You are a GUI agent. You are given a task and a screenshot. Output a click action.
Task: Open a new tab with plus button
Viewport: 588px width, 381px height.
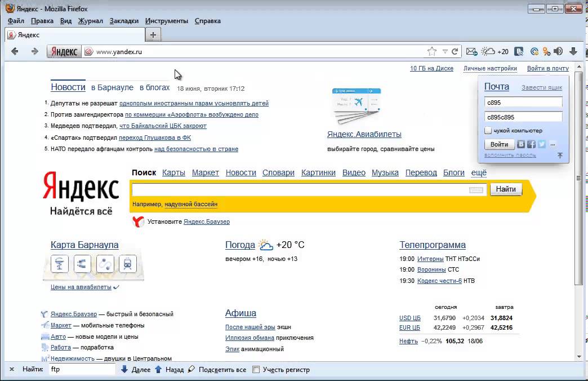[x=153, y=35]
